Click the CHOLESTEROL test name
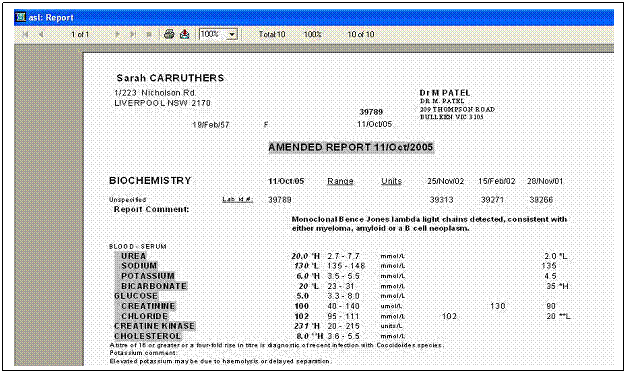 pos(148,336)
